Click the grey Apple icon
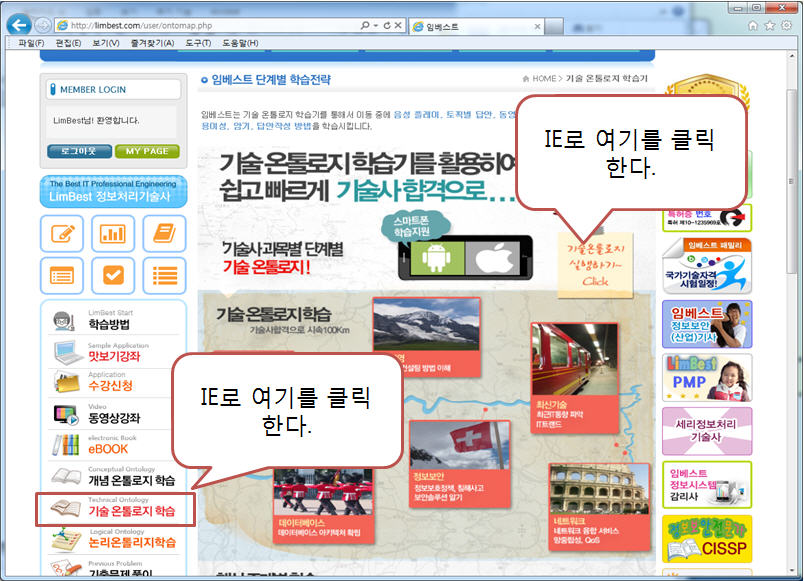The width and height of the screenshot is (804, 581). tap(493, 257)
